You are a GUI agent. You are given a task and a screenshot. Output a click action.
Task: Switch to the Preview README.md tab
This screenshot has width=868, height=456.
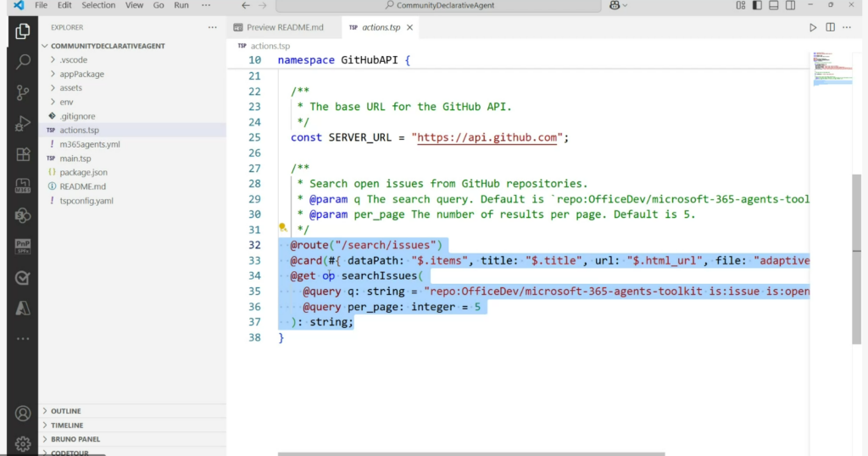[285, 27]
